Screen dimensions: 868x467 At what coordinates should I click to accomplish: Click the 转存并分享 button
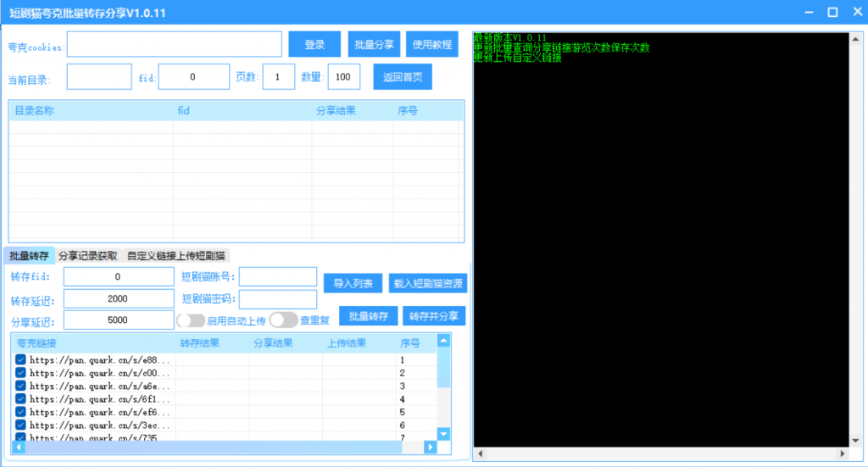coord(433,316)
